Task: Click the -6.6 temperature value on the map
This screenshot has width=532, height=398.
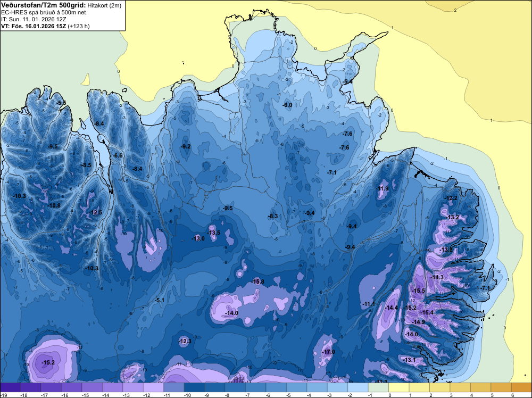Action: tap(118, 155)
